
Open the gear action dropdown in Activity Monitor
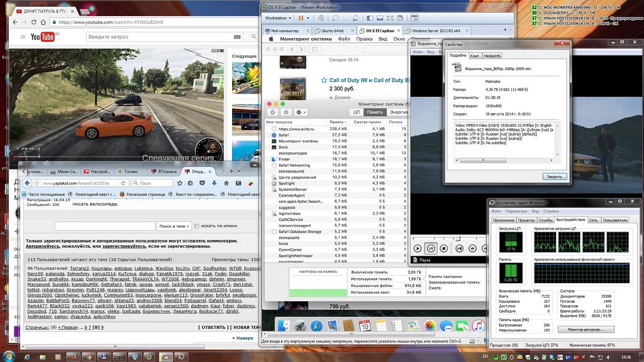301,112
